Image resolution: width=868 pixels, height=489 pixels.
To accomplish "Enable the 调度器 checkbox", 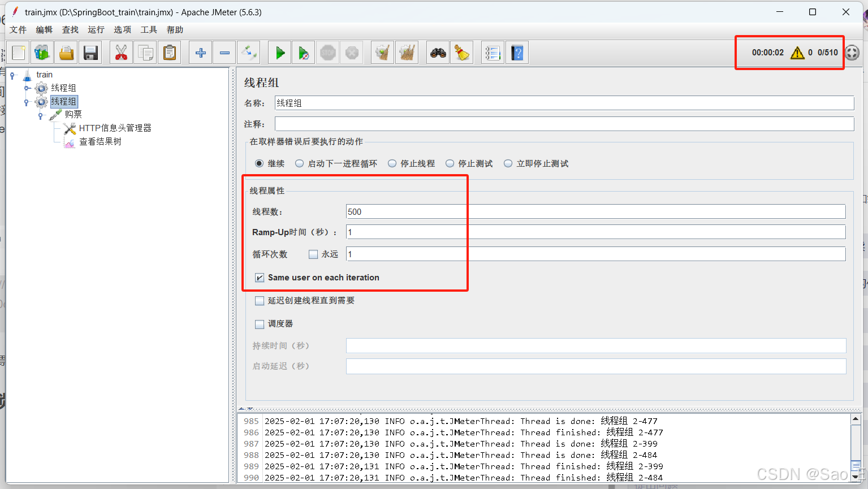I will [260, 324].
